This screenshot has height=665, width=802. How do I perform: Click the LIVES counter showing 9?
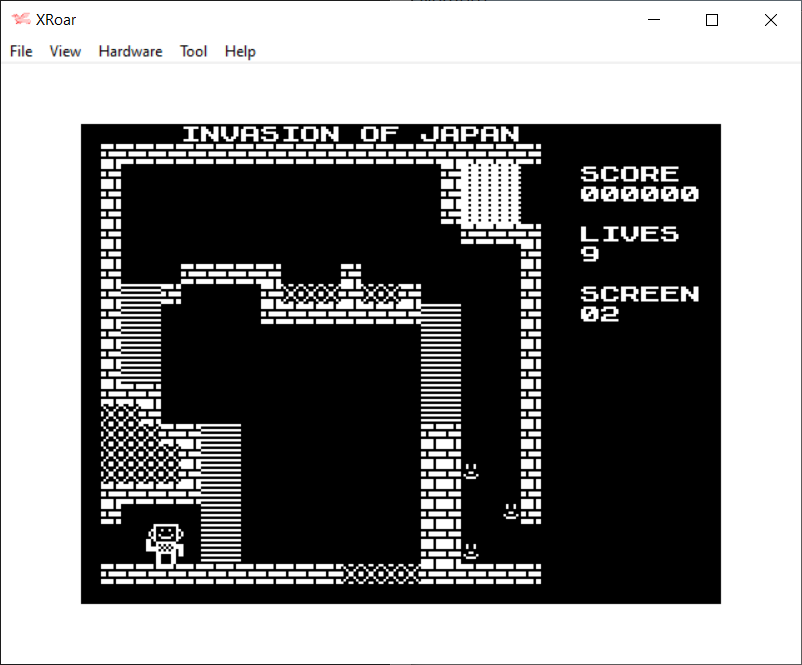coord(589,254)
